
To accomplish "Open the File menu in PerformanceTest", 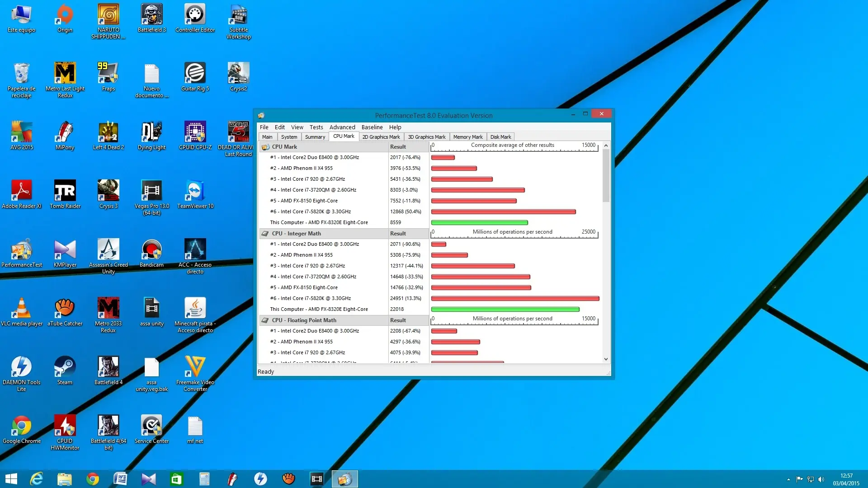I will pyautogui.click(x=264, y=127).
